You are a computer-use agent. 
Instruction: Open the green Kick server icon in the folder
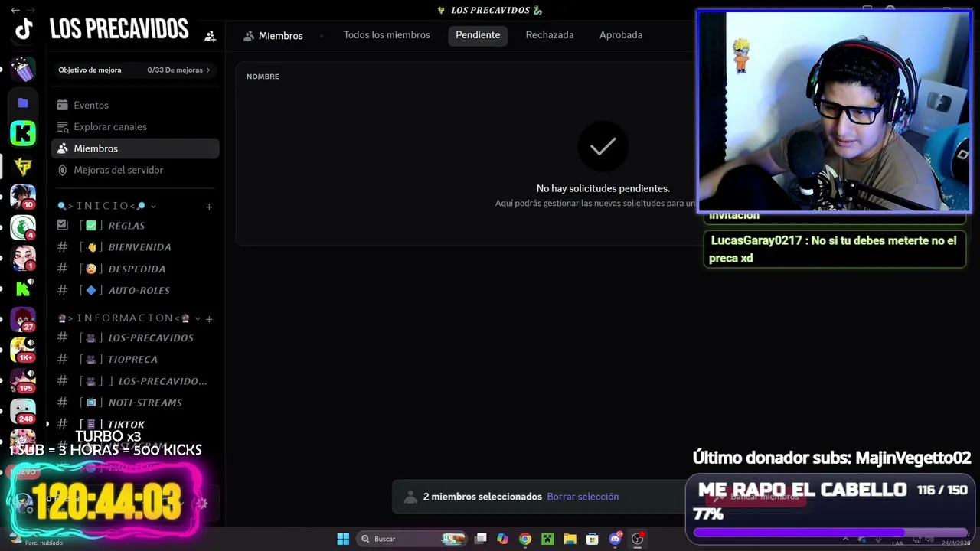tap(23, 133)
